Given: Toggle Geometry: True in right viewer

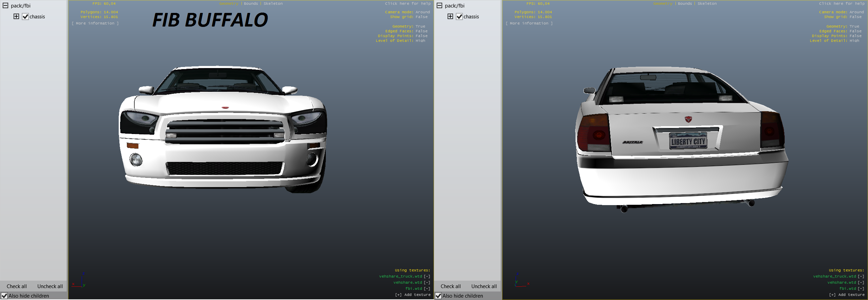Looking at the screenshot, I should (843, 26).
